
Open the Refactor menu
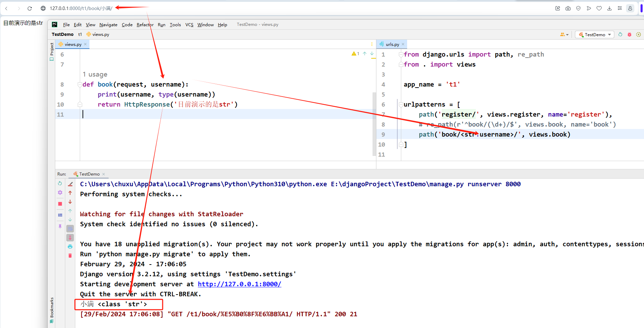[x=145, y=24]
